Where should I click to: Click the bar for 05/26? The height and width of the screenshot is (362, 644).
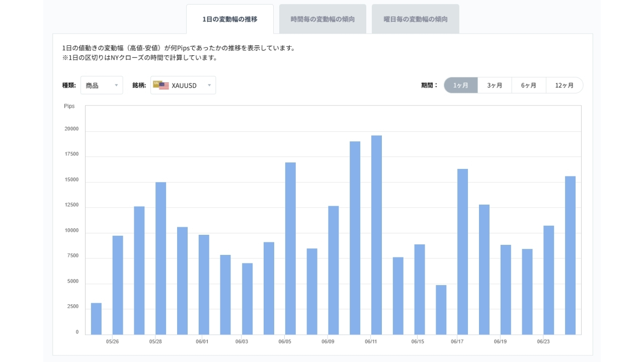coord(118,285)
